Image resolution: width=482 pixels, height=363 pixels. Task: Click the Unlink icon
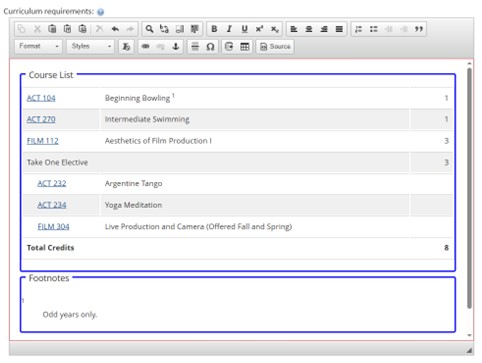[x=160, y=46]
